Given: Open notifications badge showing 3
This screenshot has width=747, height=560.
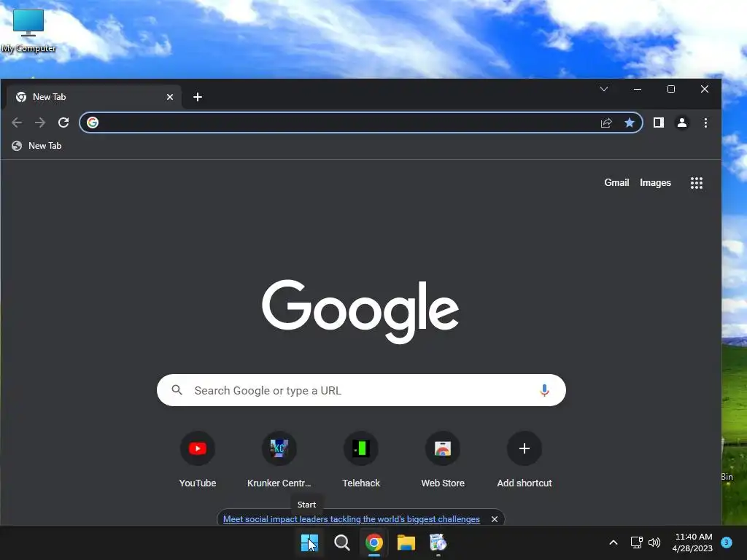Looking at the screenshot, I should click(x=726, y=542).
